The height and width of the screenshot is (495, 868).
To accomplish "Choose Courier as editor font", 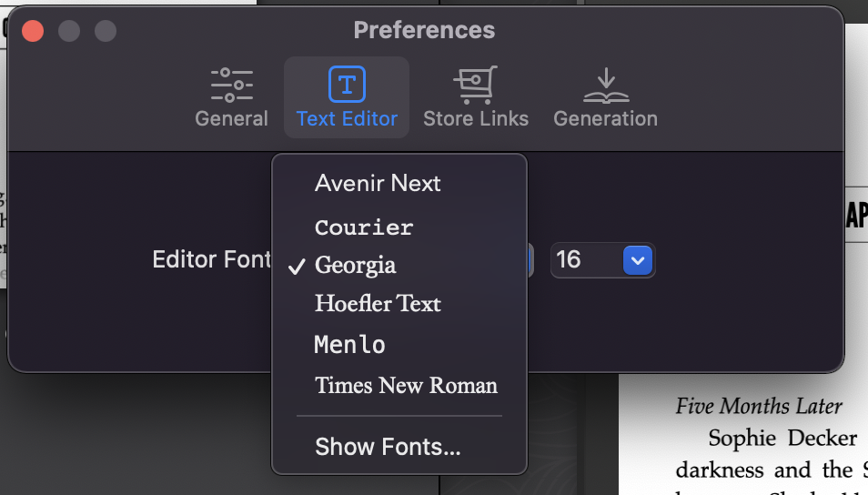I will point(364,227).
